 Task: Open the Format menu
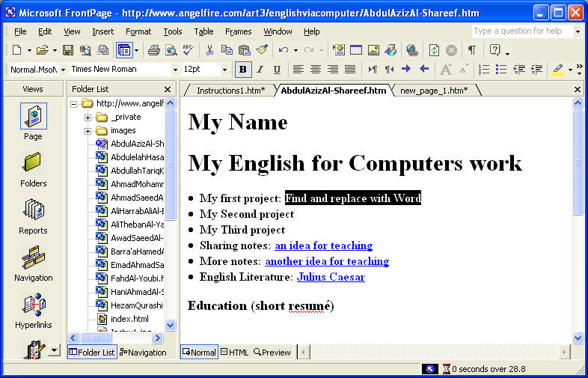(x=138, y=31)
